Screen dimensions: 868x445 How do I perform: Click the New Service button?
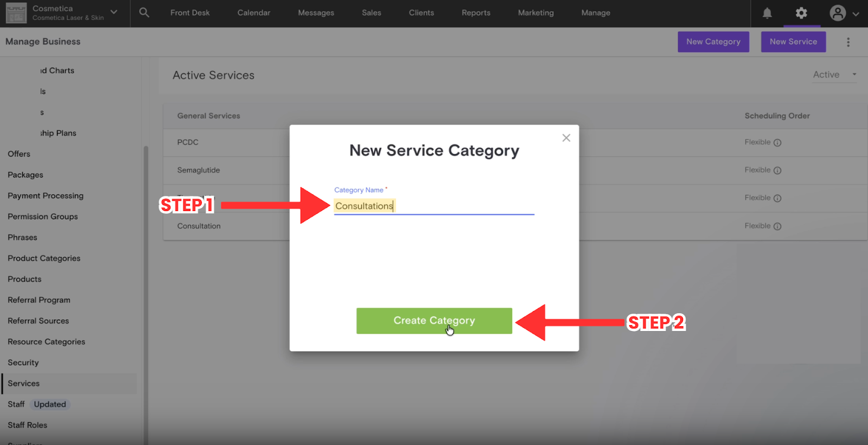793,42
